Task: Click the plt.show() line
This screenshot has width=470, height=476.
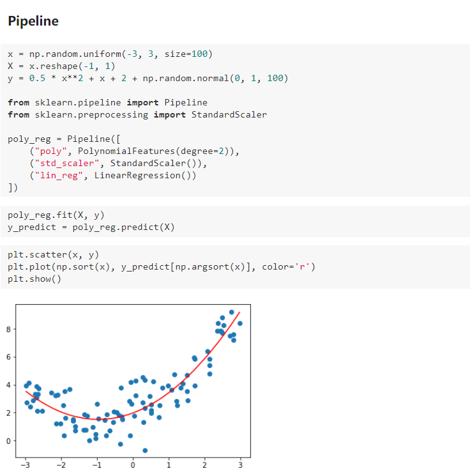Action: pos(34,279)
